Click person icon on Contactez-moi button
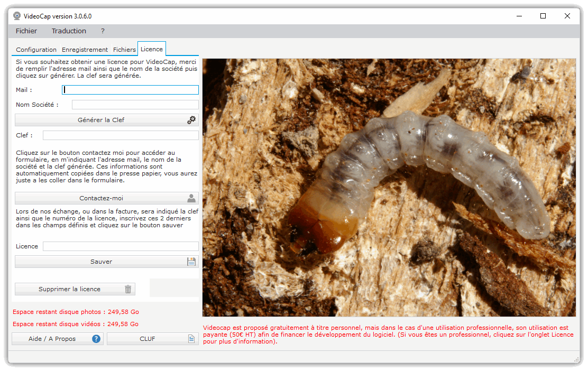The width and height of the screenshot is (588, 371). (191, 198)
